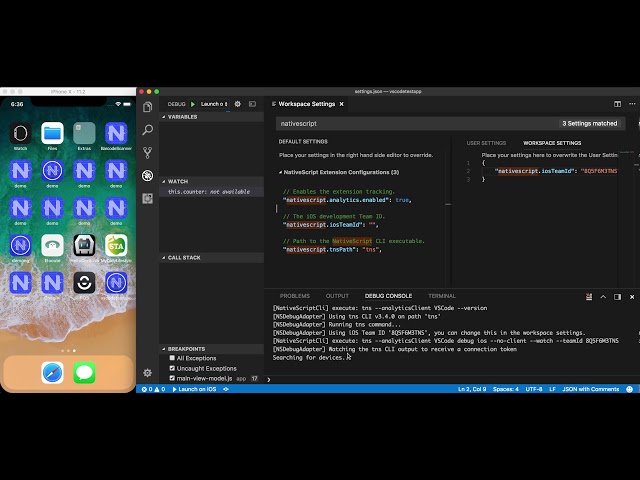Collapse the Breakpoints section
Image resolution: width=640 pixels, height=480 pixels.
pos(211,349)
